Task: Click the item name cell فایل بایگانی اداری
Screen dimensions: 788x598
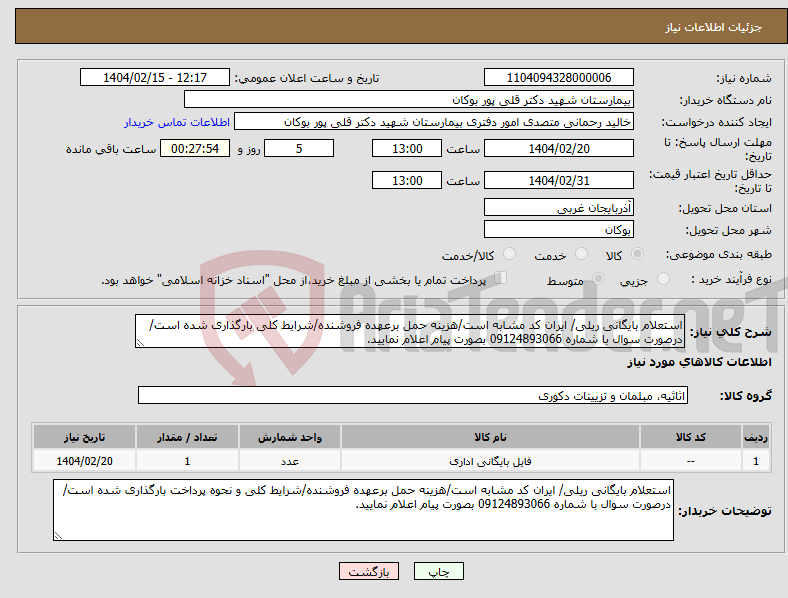Action: coord(490,461)
